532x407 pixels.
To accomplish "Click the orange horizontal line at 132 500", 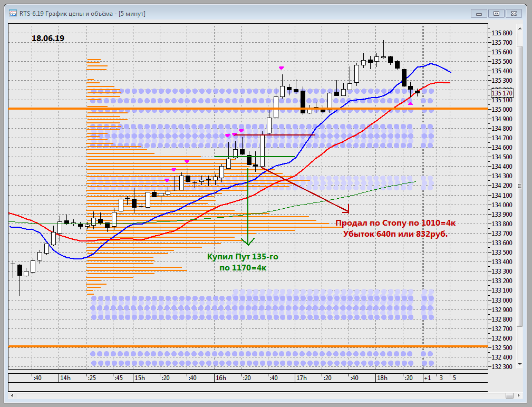I will (248, 346).
